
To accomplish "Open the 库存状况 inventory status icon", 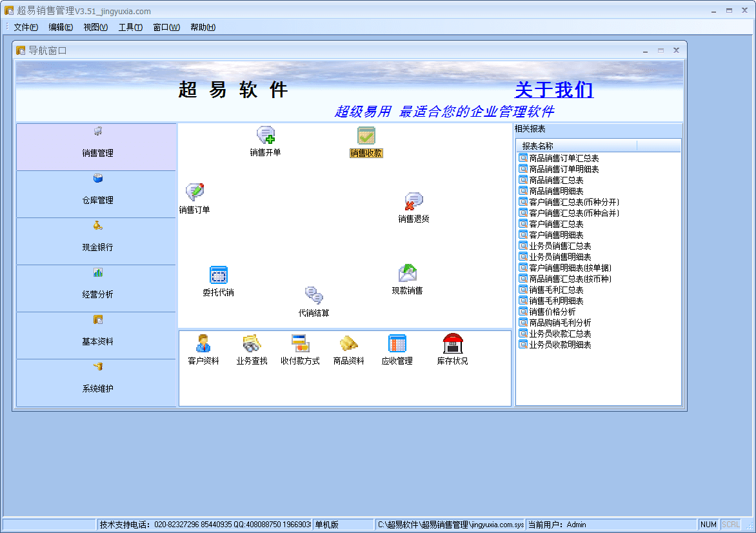I will tap(453, 344).
